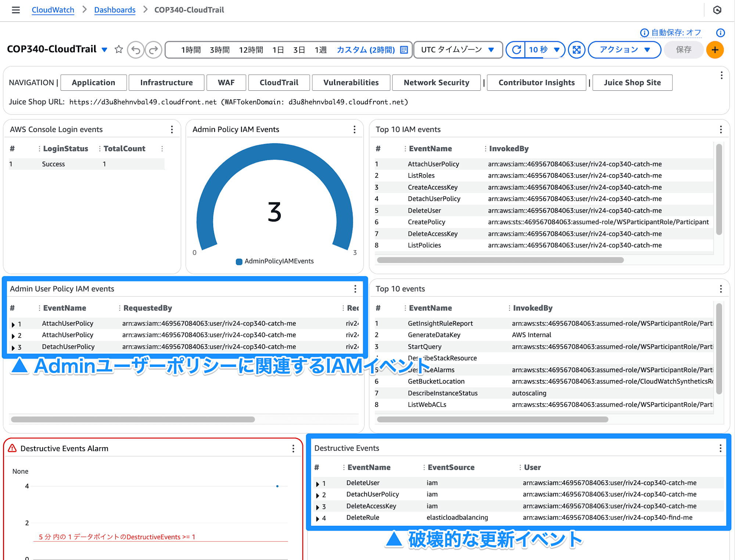
Task: Open the custom time range calendar icon
Action: (x=404, y=50)
